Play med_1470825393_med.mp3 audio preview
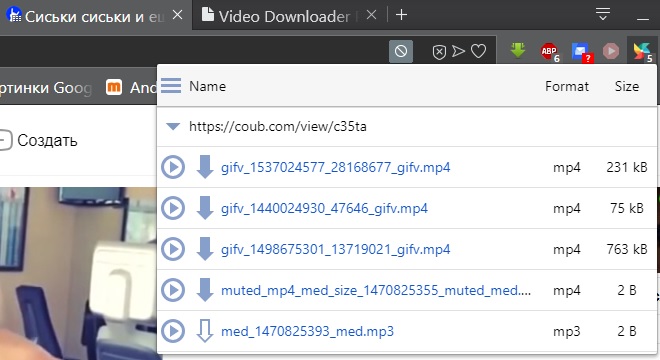This screenshot has height=360, width=660. coord(173,331)
